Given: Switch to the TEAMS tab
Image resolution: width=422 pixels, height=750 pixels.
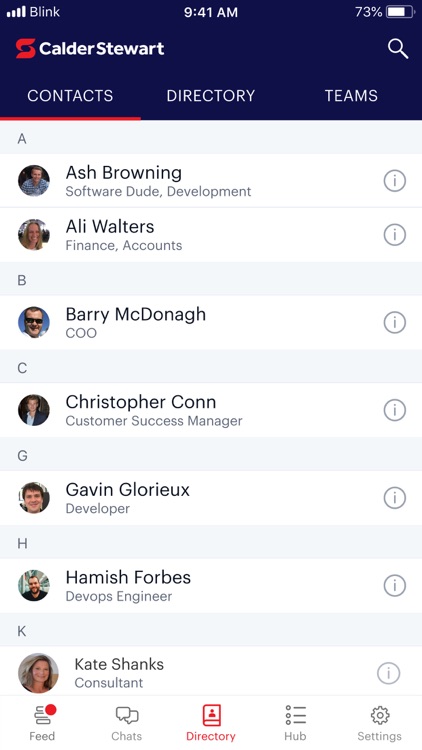Looking at the screenshot, I should [351, 96].
